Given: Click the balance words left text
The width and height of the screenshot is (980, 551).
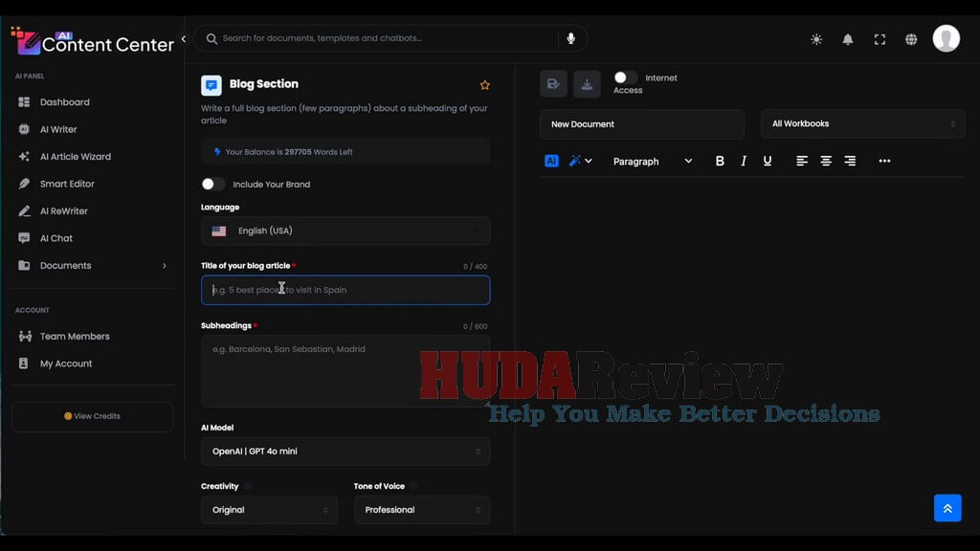Looking at the screenshot, I should click(289, 152).
